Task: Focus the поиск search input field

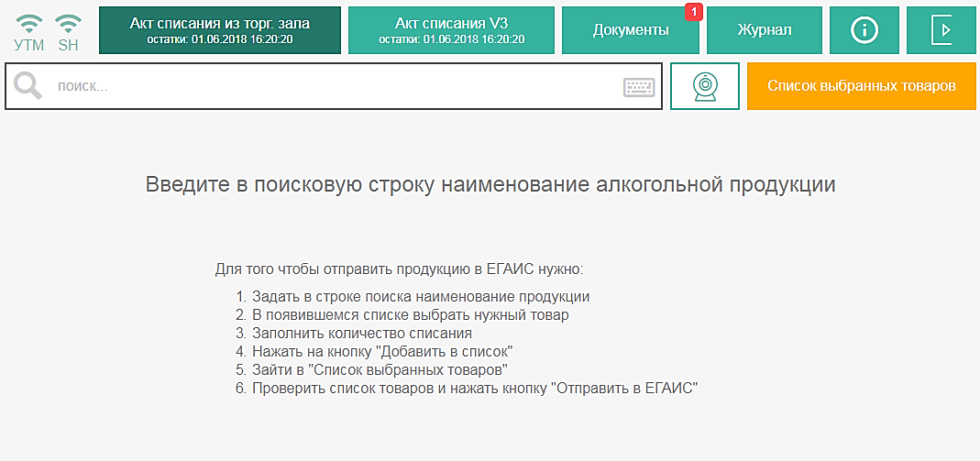Action: [330, 86]
